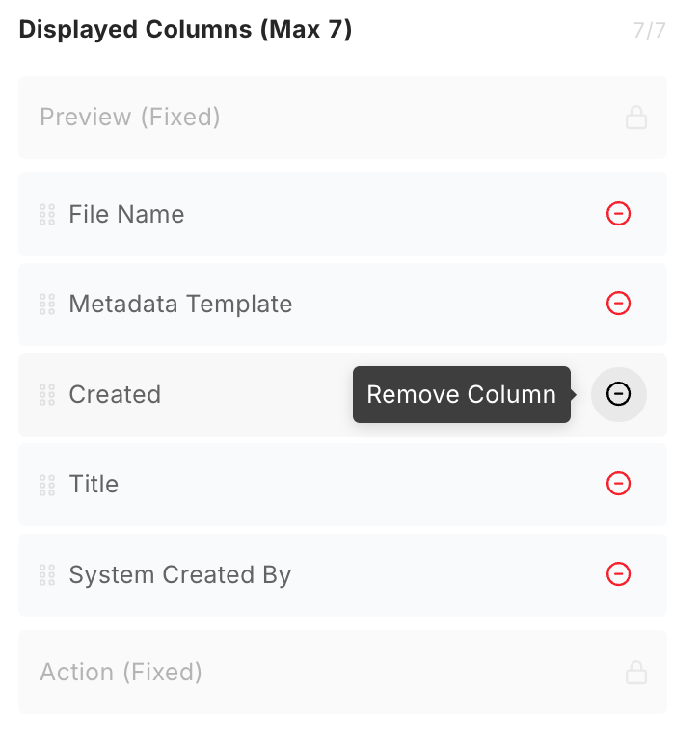Remove the Metadata Template column
The height and width of the screenshot is (742, 700).
618,304
